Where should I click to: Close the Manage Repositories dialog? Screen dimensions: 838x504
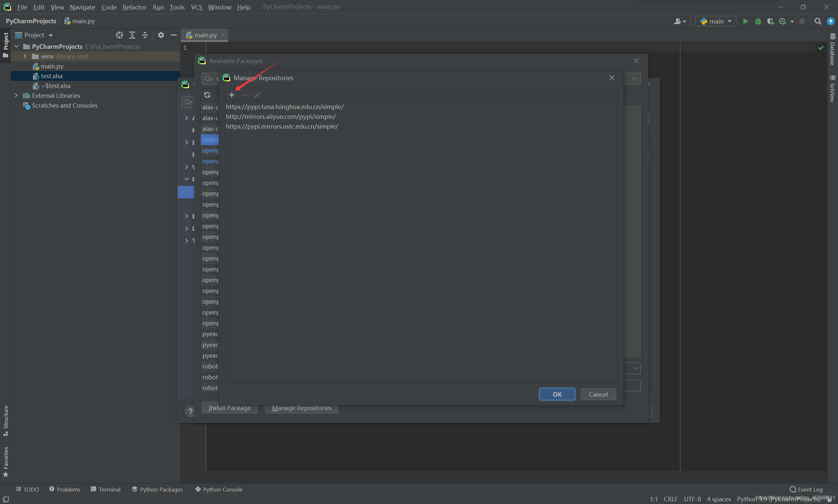click(612, 78)
